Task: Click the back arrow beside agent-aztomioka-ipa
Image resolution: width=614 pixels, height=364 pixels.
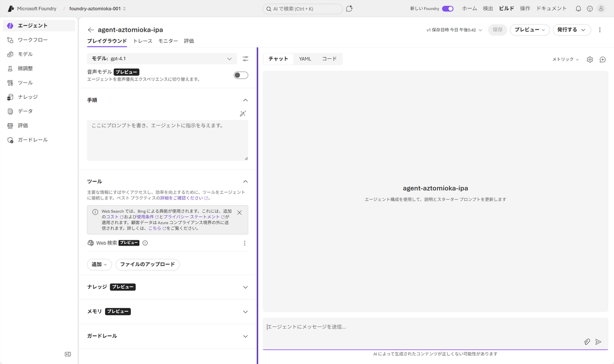Action: coord(91,30)
